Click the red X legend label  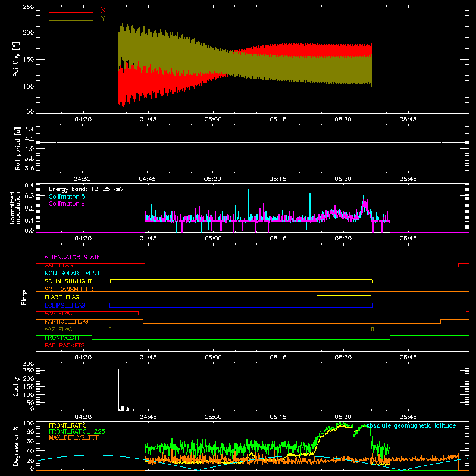point(103,10)
